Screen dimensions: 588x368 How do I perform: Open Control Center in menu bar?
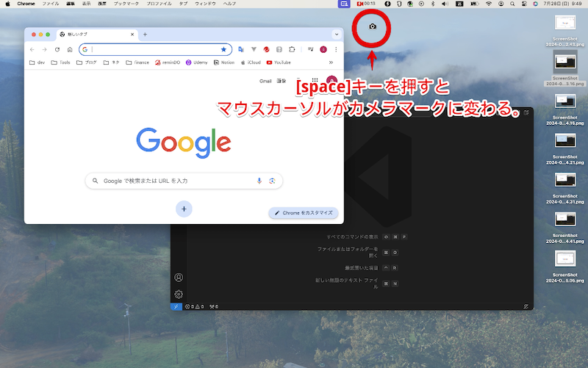(x=524, y=4)
